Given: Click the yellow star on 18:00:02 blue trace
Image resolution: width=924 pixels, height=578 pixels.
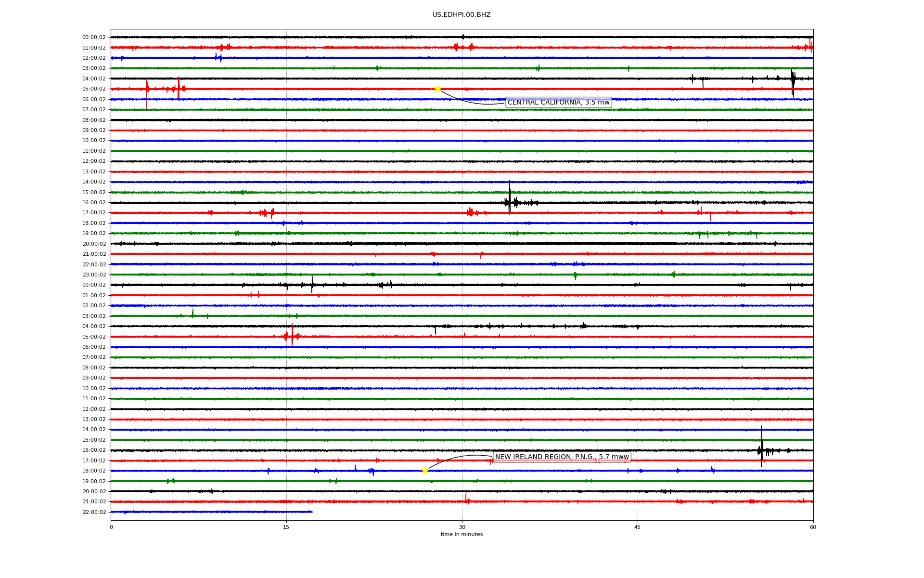Looking at the screenshot, I should point(425,471).
